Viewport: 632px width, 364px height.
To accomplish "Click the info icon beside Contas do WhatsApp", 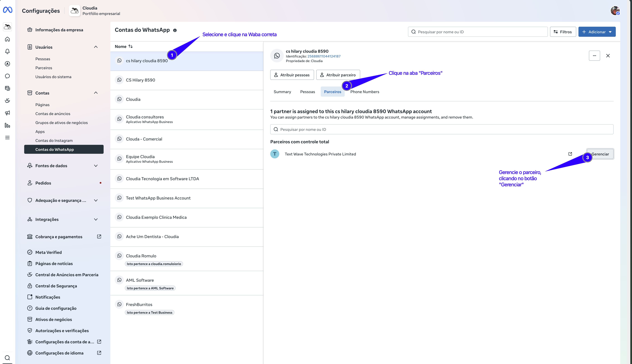I will [175, 30].
